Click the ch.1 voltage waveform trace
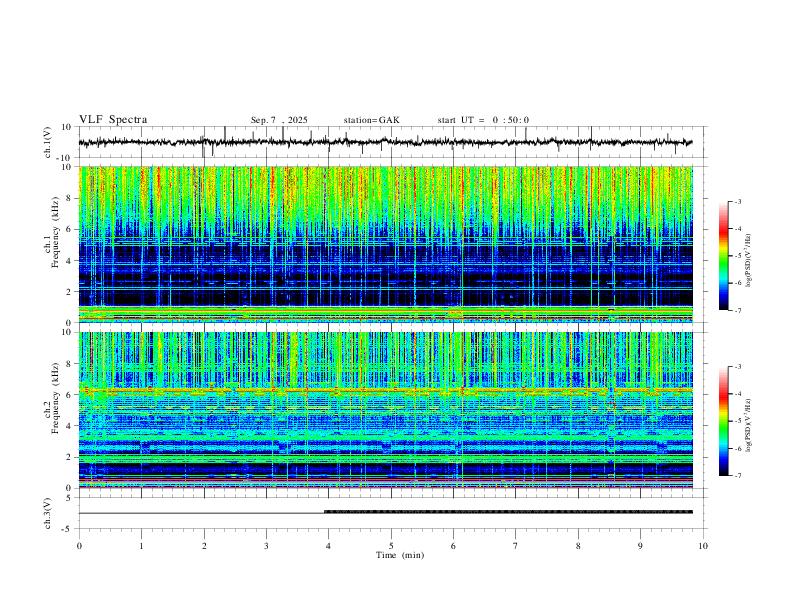Image resolution: width=792 pixels, height=612 pixels. tap(385, 142)
